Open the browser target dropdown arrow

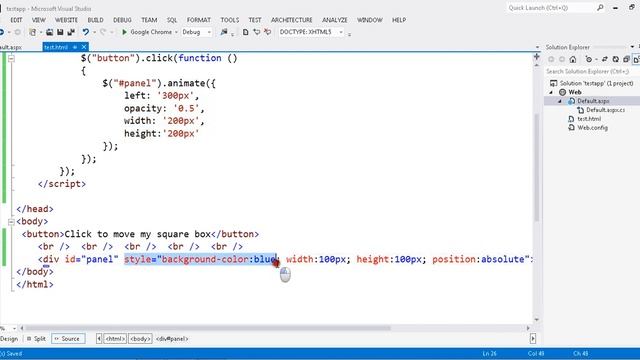click(x=176, y=32)
